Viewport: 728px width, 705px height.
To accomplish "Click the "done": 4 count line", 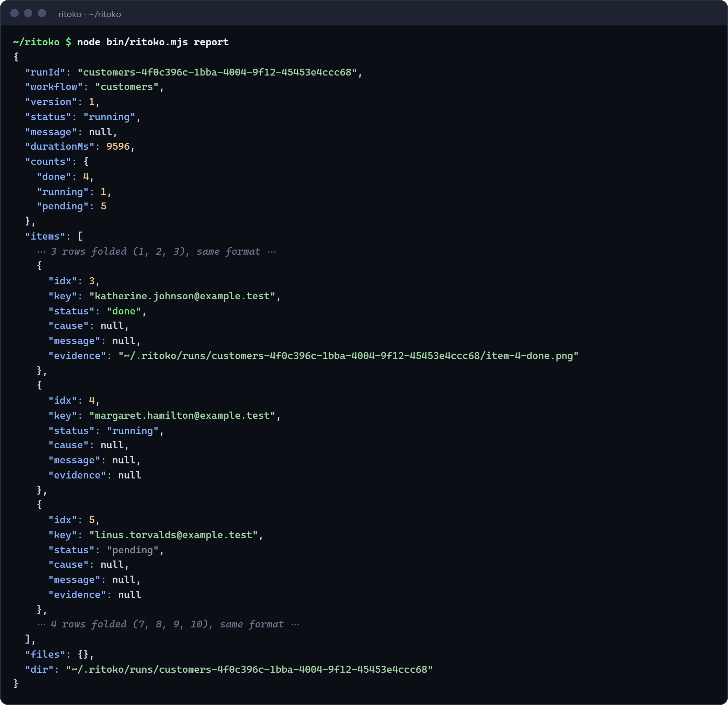I will pyautogui.click(x=65, y=177).
